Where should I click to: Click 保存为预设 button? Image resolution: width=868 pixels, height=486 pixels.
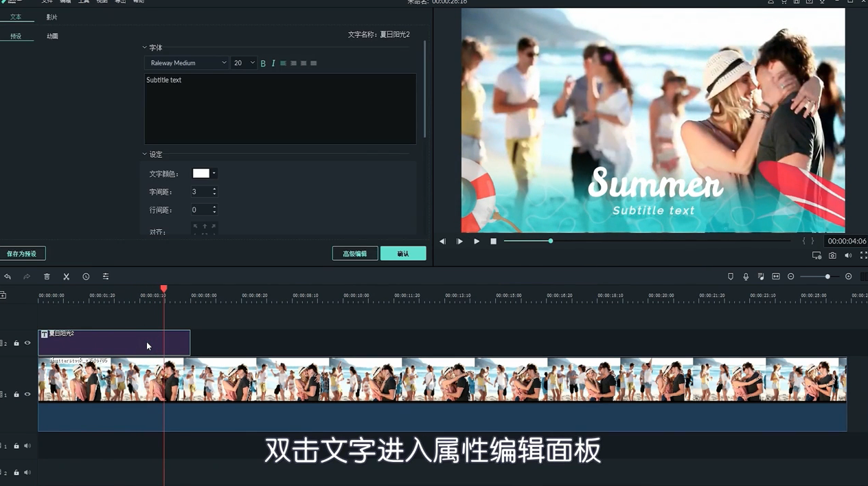[x=22, y=254]
